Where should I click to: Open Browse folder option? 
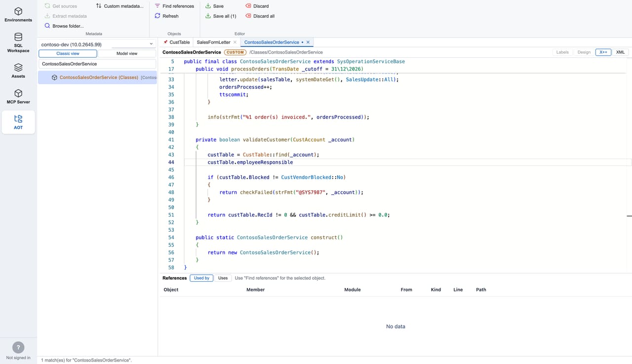(64, 26)
